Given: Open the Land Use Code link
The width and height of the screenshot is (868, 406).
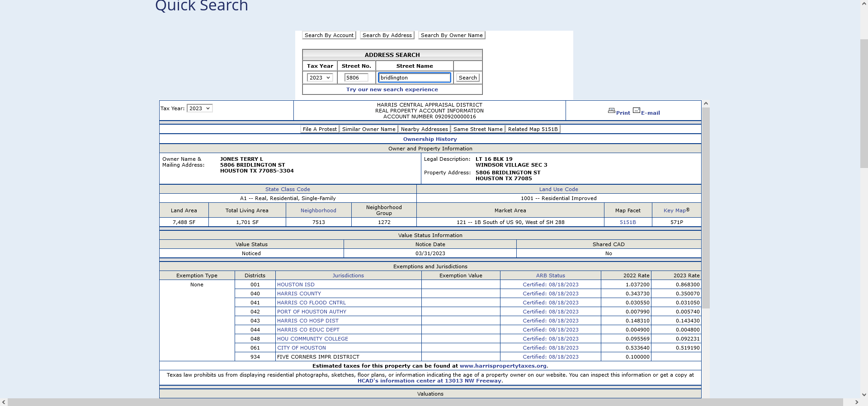Looking at the screenshot, I should coord(558,189).
